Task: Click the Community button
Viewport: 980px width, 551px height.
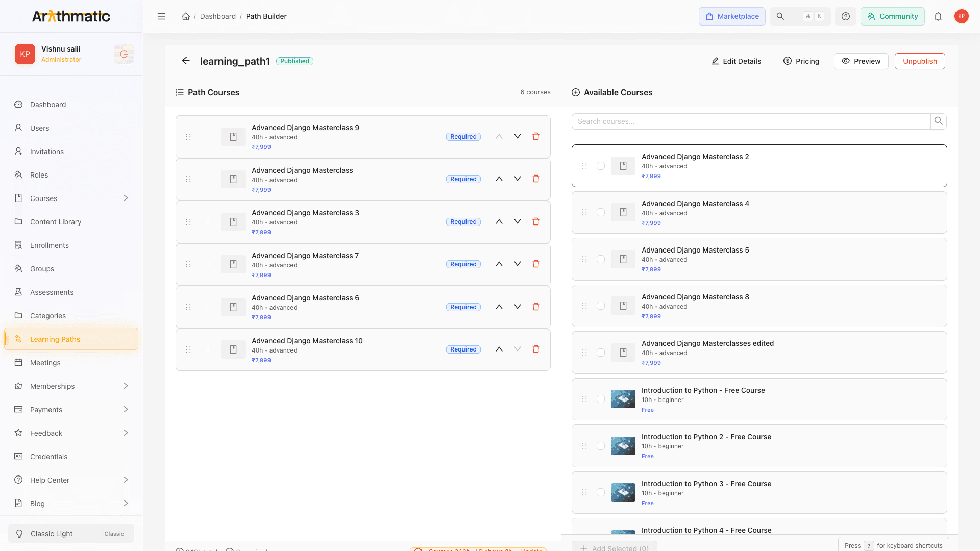Action: click(892, 16)
